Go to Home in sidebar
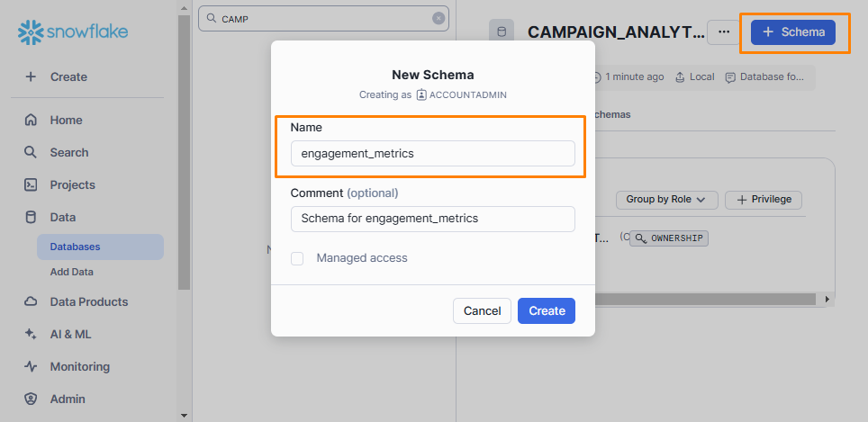Viewport: 868px width, 422px height. (66, 120)
